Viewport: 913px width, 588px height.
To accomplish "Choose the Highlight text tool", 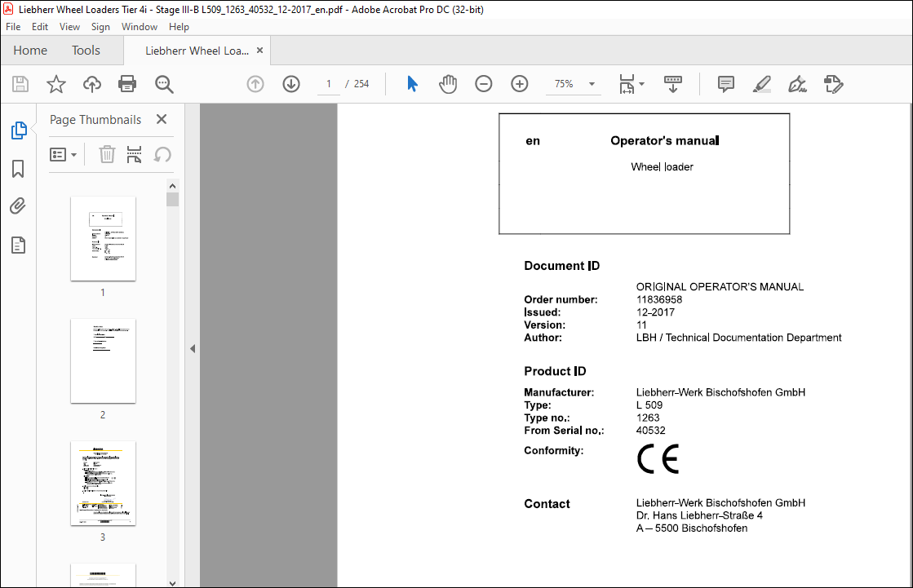I will [761, 85].
